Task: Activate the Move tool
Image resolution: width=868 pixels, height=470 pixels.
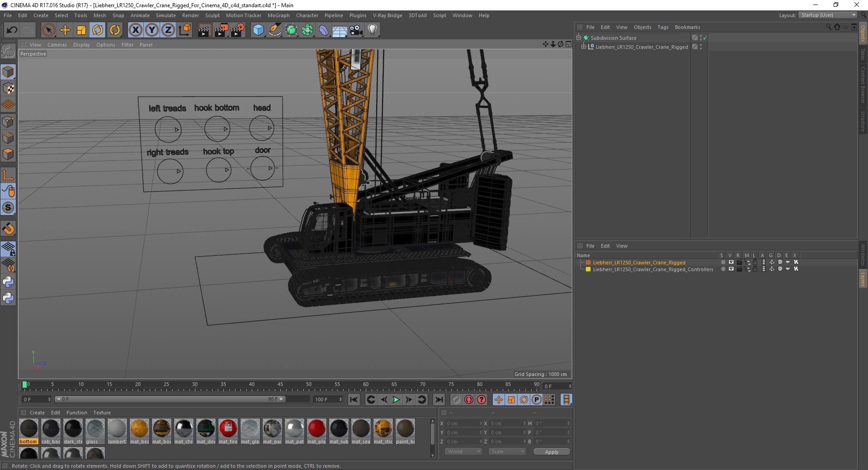Action: tap(65, 30)
